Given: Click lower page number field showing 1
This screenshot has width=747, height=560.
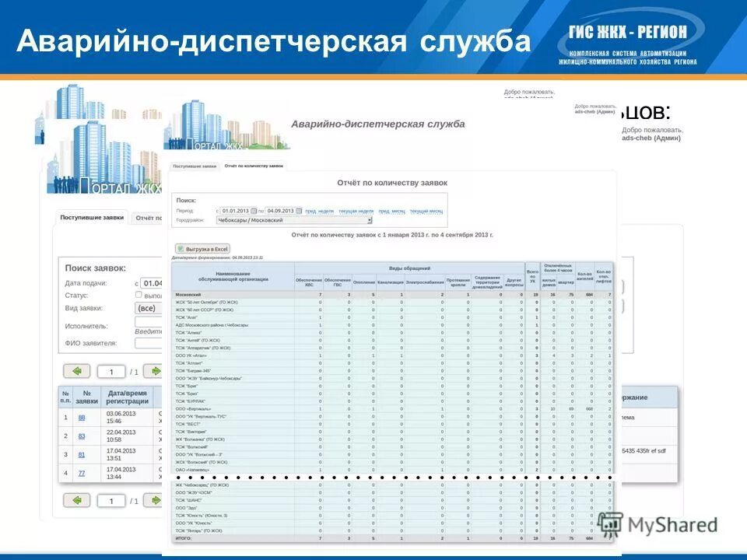Looking at the screenshot, I should [x=111, y=501].
